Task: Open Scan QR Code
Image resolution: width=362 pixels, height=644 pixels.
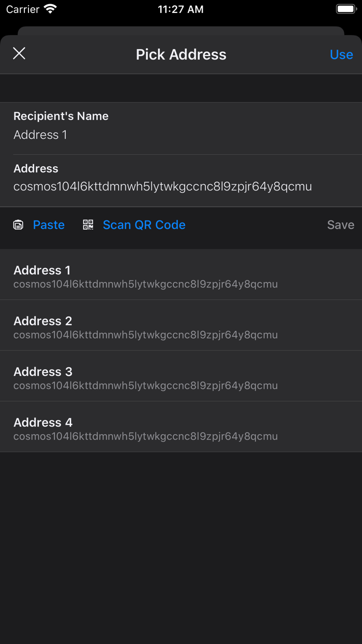Action: click(144, 225)
